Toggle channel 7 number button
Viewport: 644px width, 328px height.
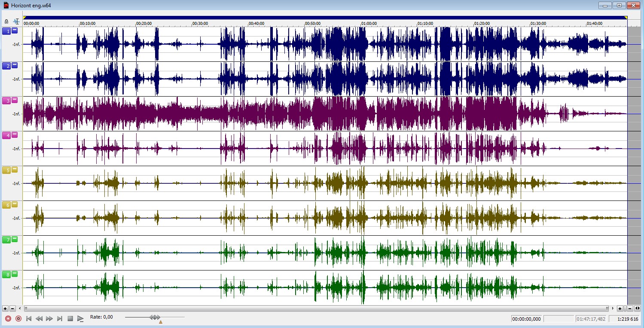pyautogui.click(x=6, y=240)
